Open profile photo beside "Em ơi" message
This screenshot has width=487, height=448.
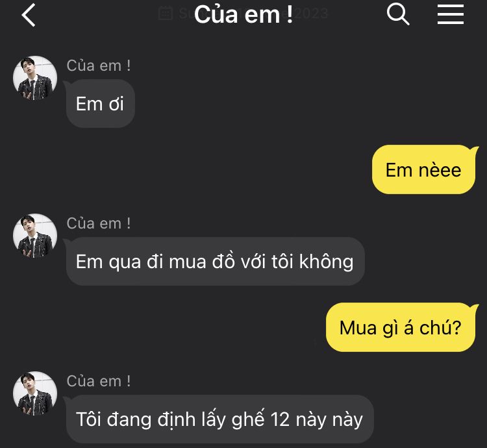click(35, 78)
